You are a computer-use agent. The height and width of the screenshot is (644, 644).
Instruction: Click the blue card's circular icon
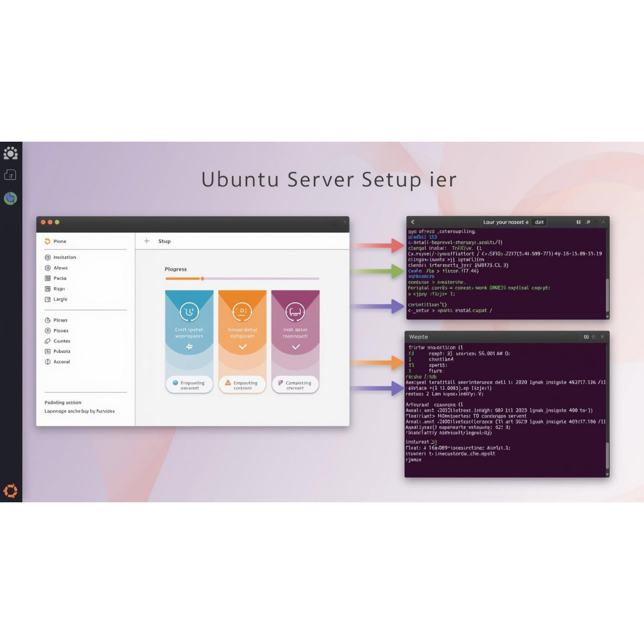(x=189, y=311)
